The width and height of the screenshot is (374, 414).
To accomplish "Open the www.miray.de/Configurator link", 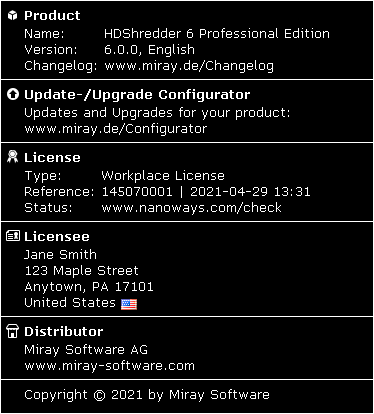I will [x=116, y=129].
